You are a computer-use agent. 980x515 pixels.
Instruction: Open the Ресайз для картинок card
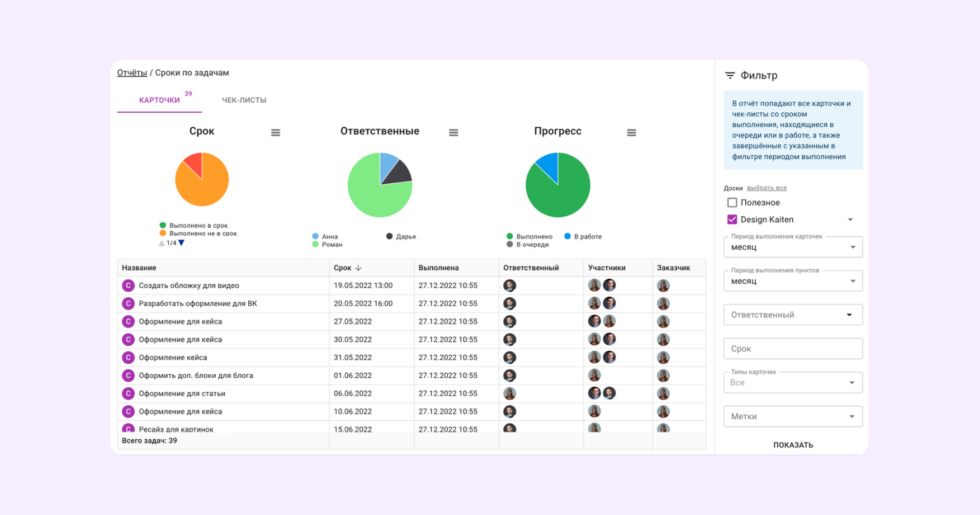(x=176, y=429)
